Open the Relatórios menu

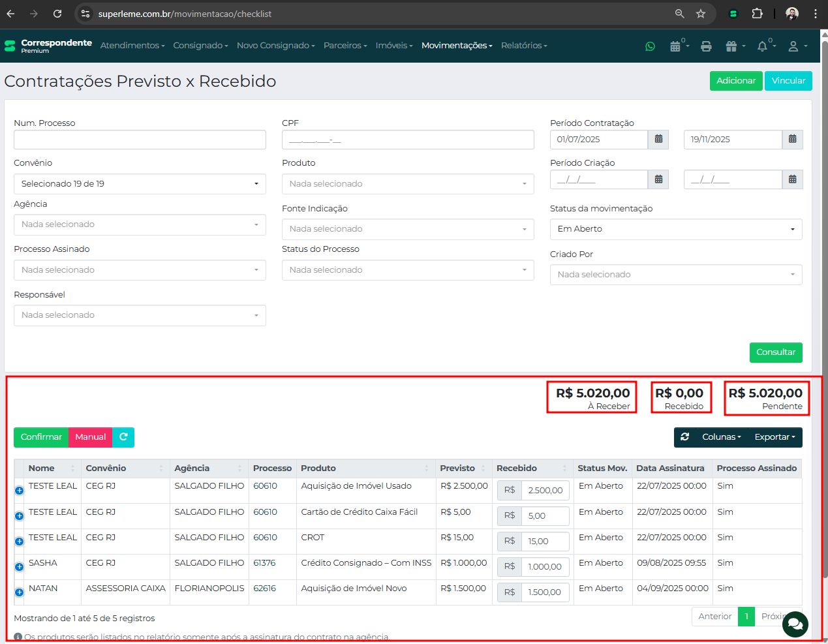pos(523,46)
